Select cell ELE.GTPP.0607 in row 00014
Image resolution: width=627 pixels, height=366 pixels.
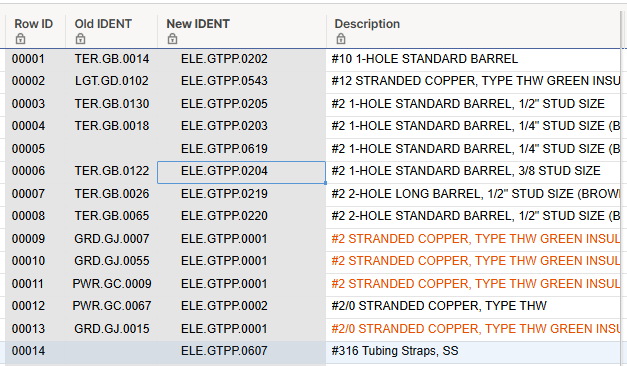(224, 351)
